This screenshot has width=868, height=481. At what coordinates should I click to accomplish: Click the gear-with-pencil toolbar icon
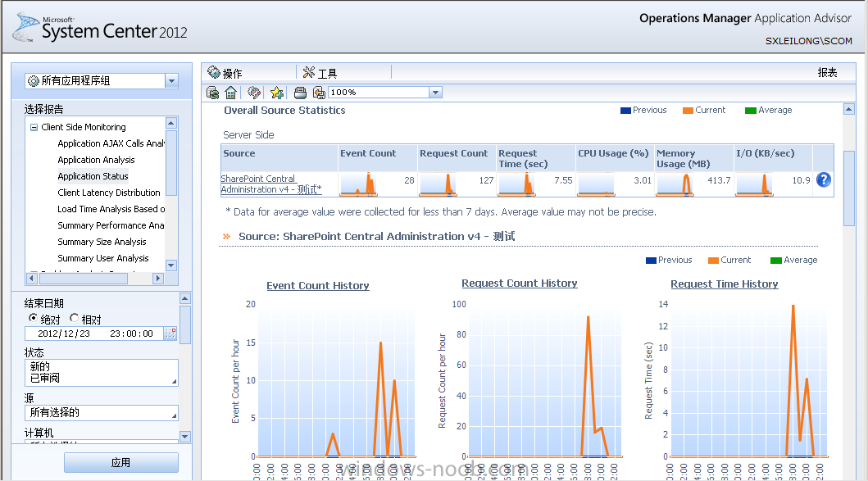(x=254, y=93)
